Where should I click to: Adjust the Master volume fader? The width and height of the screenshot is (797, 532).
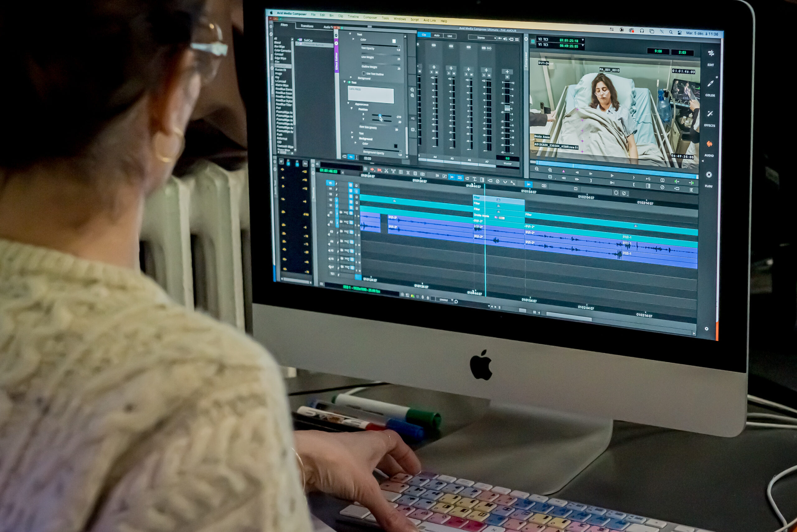click(507, 108)
